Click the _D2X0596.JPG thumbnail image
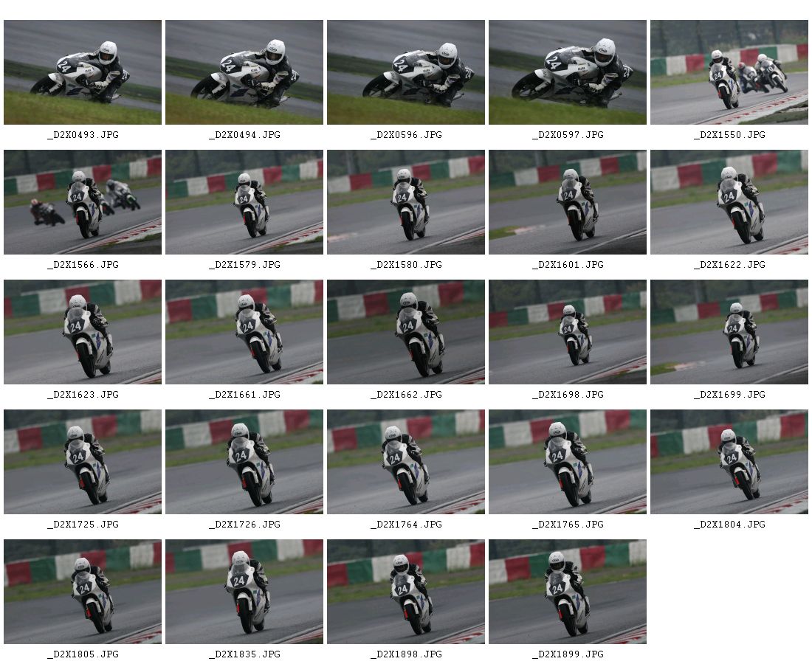812x664 pixels. [406, 72]
